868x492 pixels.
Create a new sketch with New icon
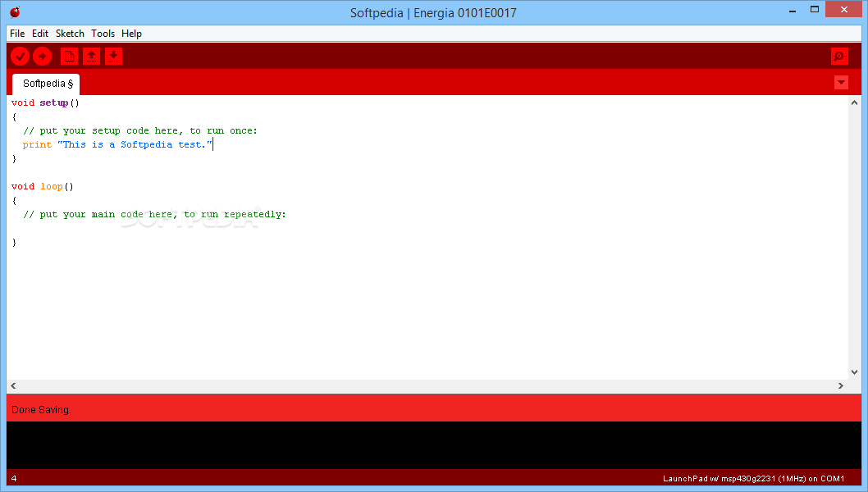tap(69, 56)
